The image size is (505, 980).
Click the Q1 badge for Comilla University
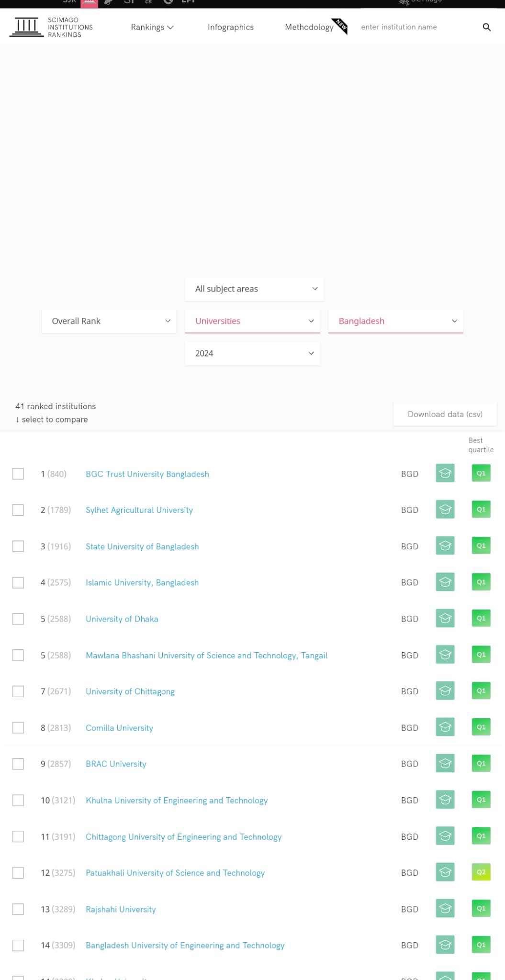[481, 727]
